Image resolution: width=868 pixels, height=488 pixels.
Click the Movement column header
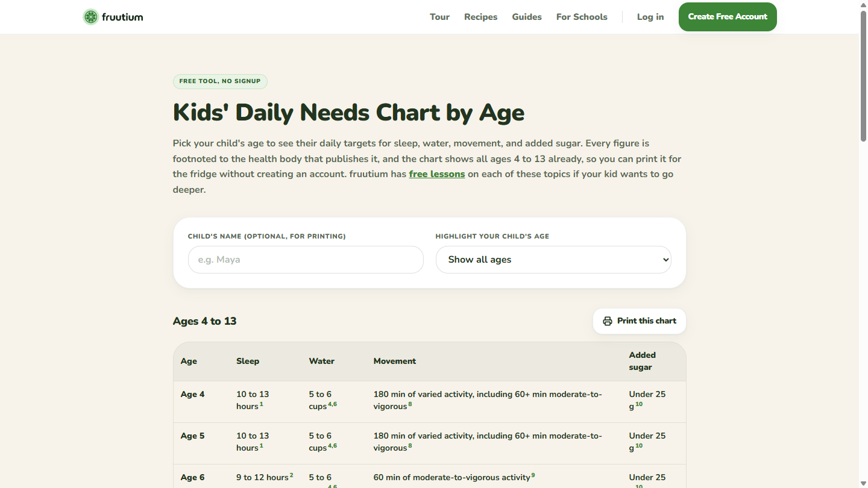(x=395, y=361)
